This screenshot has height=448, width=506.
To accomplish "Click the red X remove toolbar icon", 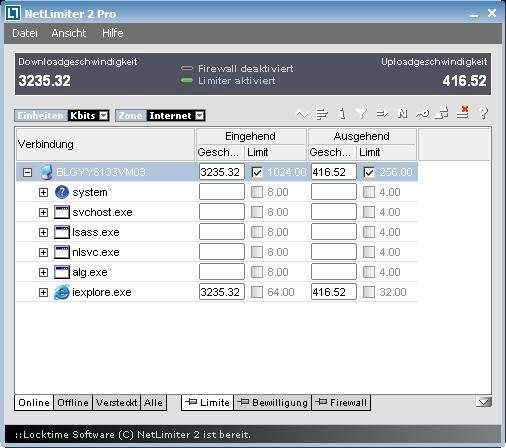I will 463,112.
